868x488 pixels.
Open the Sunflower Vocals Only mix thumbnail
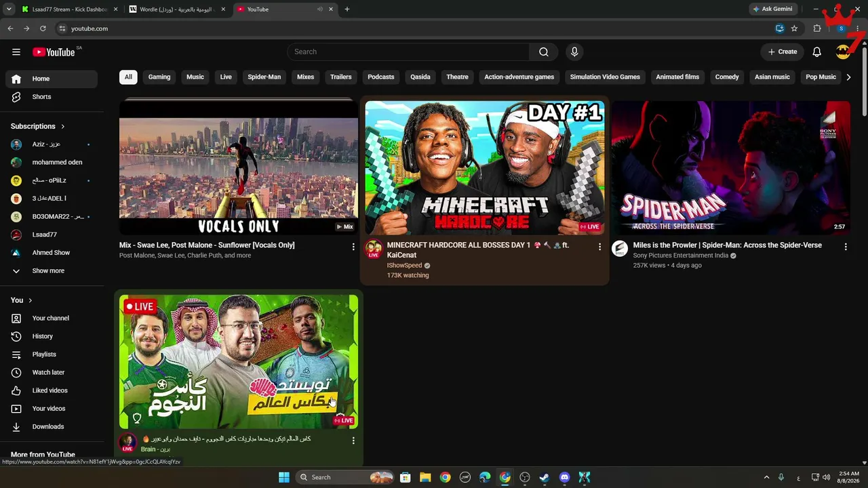[x=239, y=167]
